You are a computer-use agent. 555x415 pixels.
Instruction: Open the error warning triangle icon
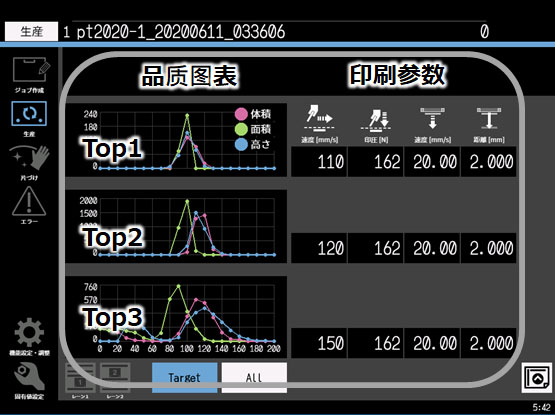click(29, 201)
